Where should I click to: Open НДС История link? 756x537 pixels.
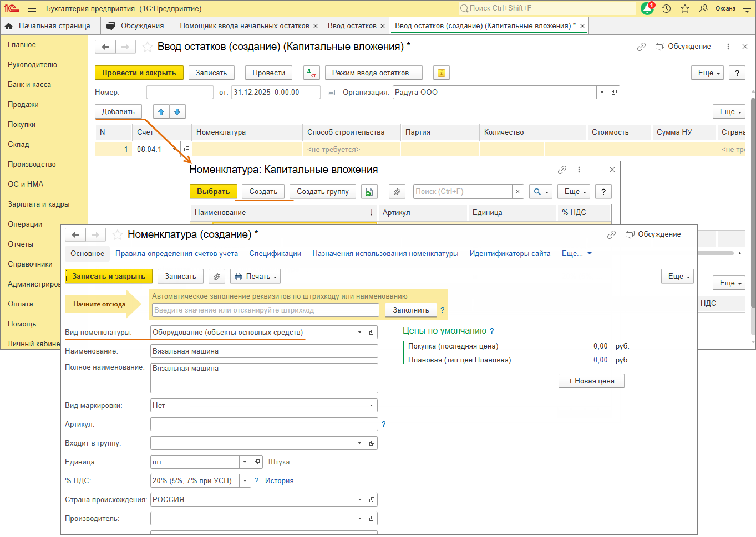click(x=280, y=481)
